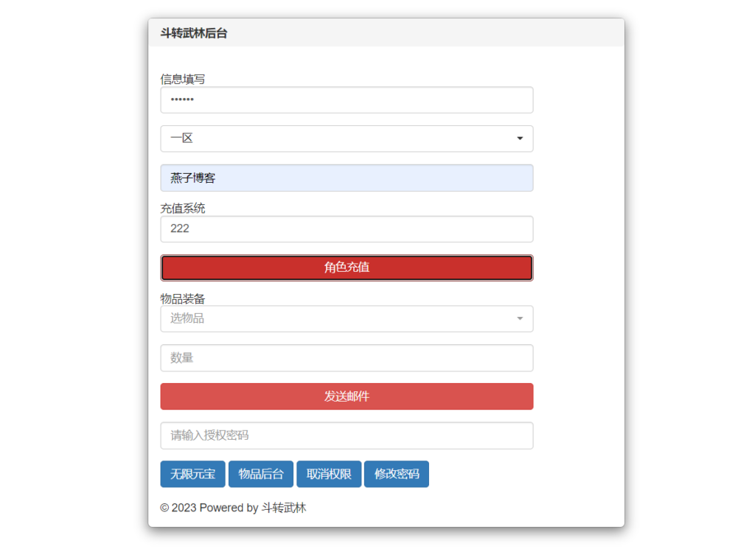Click the caret arrow on the 选物品 selector
This screenshot has height=560, width=755.
(520, 319)
